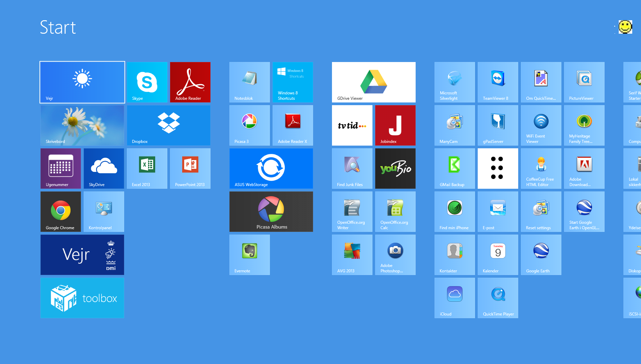This screenshot has width=641, height=364.
Task: Launch ASUS WebStorage
Action: [x=271, y=169]
